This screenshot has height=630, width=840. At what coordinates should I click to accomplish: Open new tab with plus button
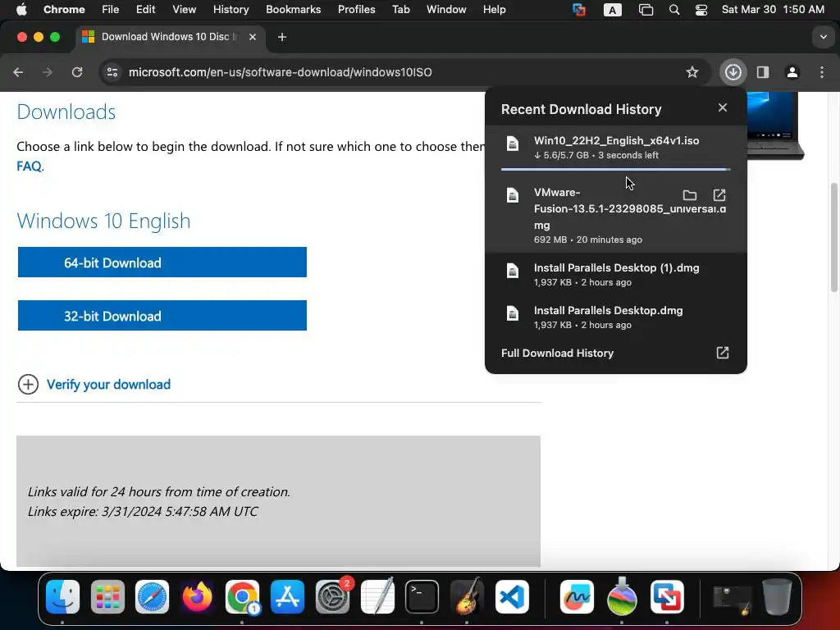click(282, 37)
